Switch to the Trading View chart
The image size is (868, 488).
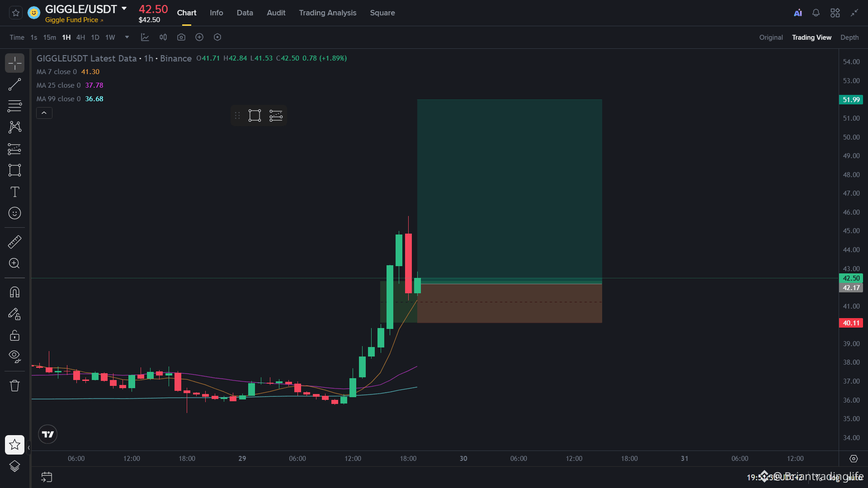click(811, 38)
